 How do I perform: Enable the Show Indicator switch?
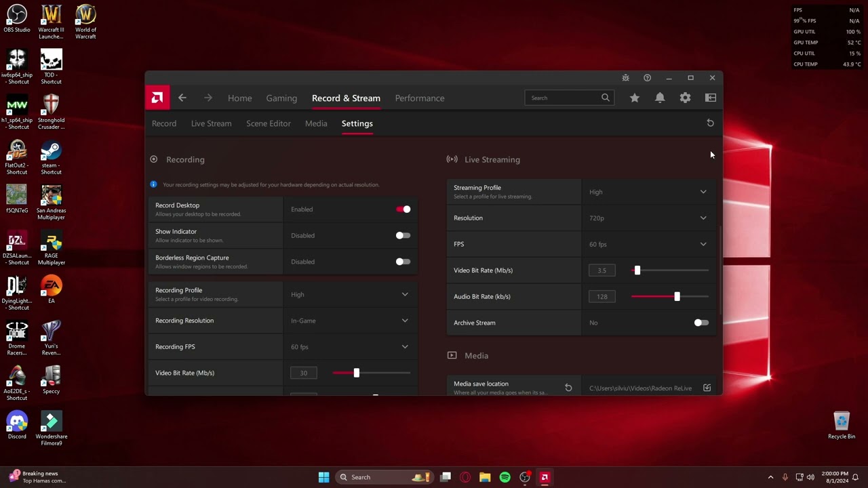[403, 235]
